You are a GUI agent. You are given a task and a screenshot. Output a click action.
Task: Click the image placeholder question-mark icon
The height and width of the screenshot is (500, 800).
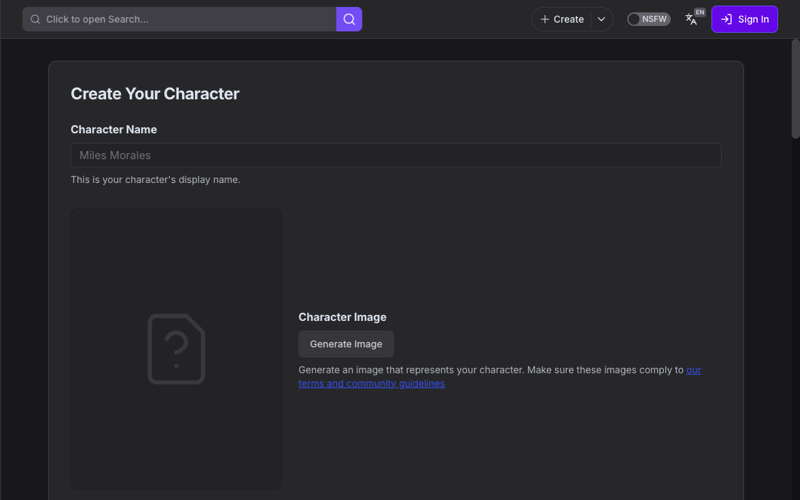click(177, 349)
